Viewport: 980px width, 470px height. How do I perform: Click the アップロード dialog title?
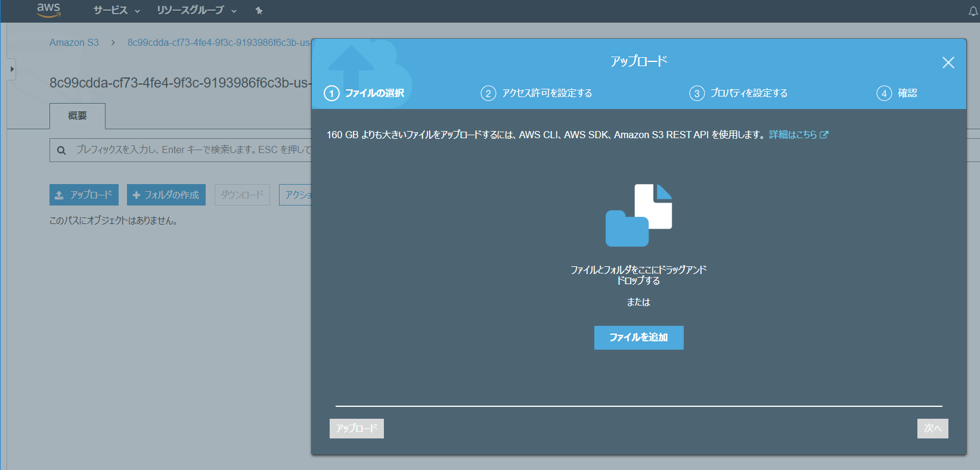point(638,61)
